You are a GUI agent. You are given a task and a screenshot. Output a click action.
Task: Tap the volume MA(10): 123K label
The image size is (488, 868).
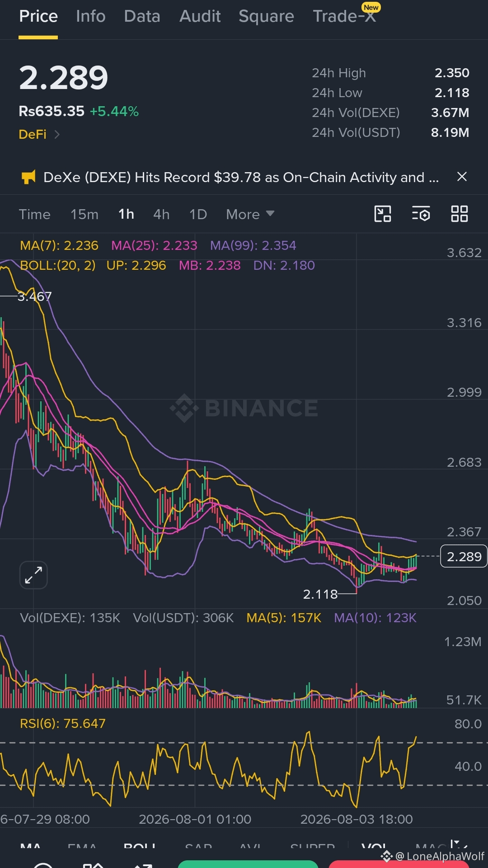point(375,618)
